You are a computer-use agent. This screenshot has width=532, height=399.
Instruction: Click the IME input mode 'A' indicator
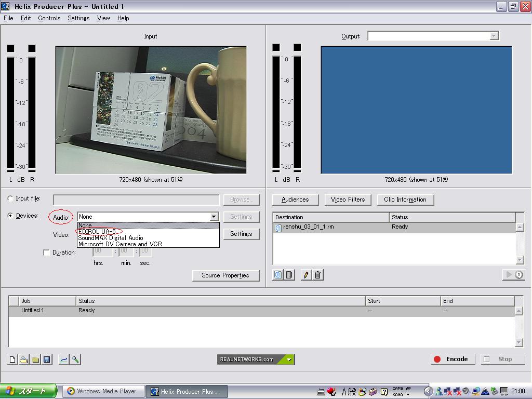pyautogui.click(x=344, y=392)
